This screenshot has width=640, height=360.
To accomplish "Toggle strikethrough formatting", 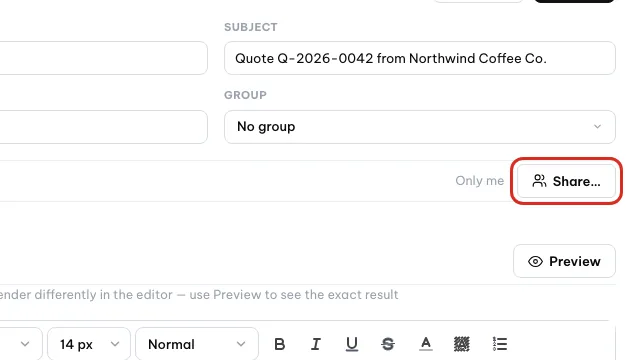I will (388, 344).
